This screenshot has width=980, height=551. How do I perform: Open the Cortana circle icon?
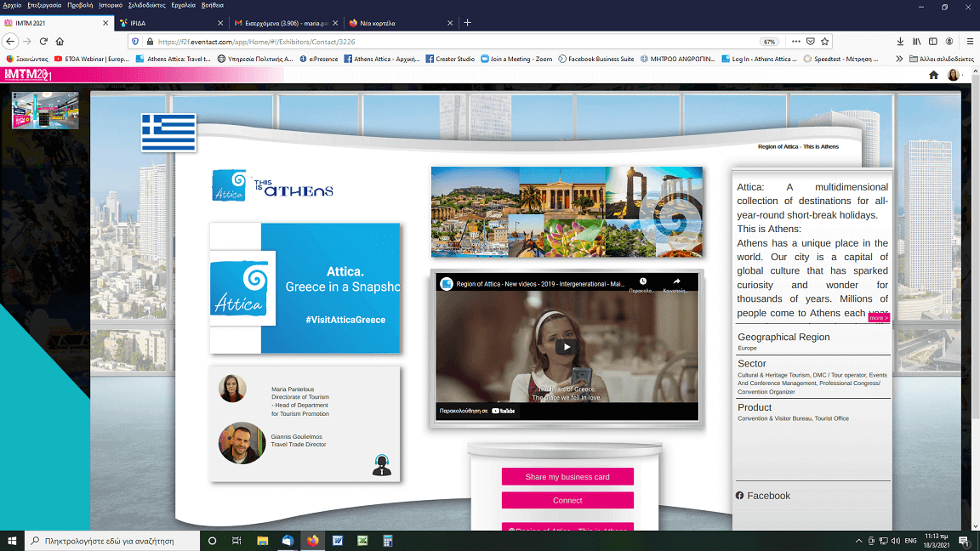point(212,541)
